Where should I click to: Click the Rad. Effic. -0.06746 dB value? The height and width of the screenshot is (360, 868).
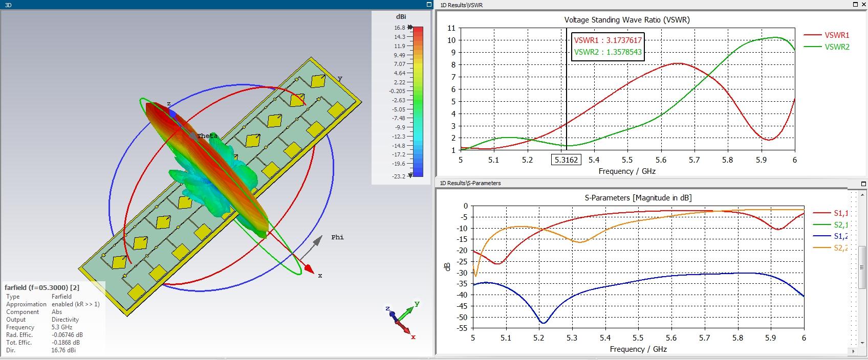click(67, 335)
